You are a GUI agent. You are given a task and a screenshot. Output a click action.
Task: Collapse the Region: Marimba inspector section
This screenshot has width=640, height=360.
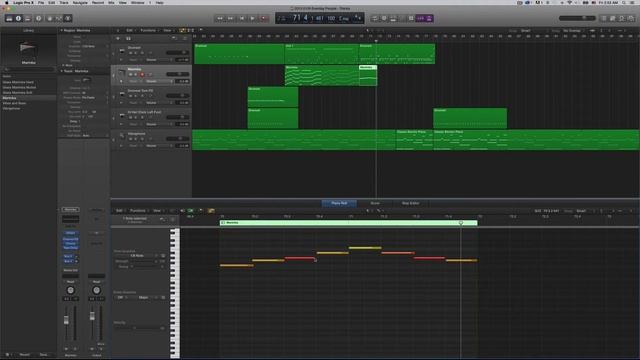pyautogui.click(x=62, y=30)
